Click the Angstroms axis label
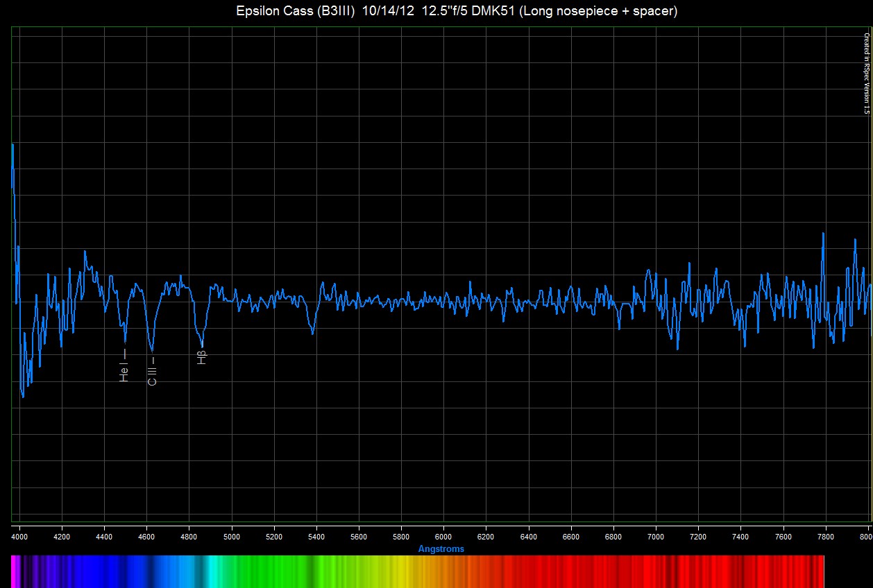This screenshot has width=873, height=588. [x=441, y=549]
